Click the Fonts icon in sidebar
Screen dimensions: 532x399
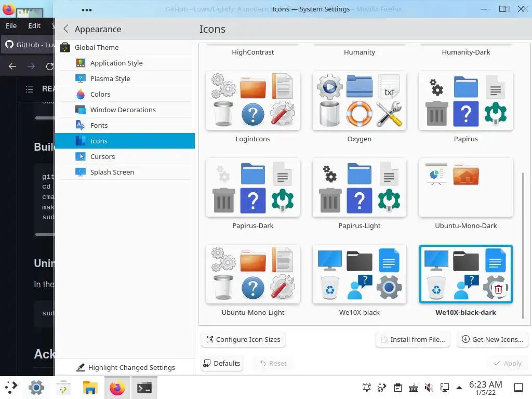point(81,126)
